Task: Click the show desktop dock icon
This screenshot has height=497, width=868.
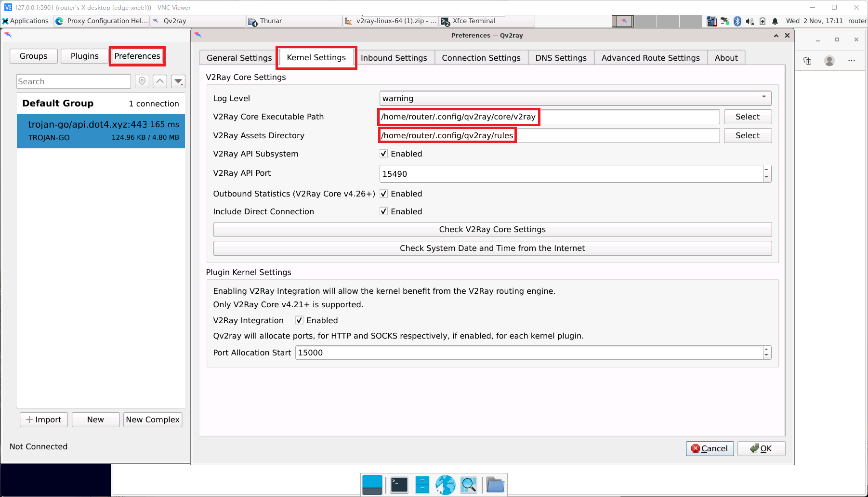Action: click(x=372, y=485)
